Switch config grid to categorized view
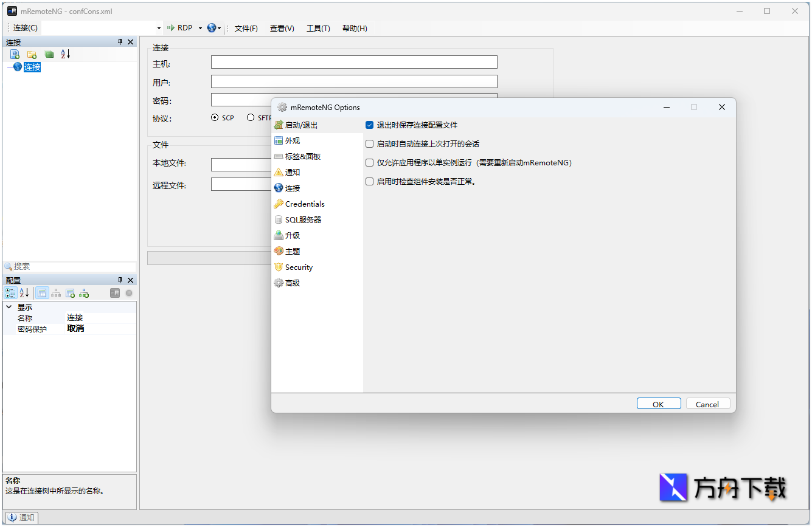Viewport: 812px width, 527px height. 10,293
